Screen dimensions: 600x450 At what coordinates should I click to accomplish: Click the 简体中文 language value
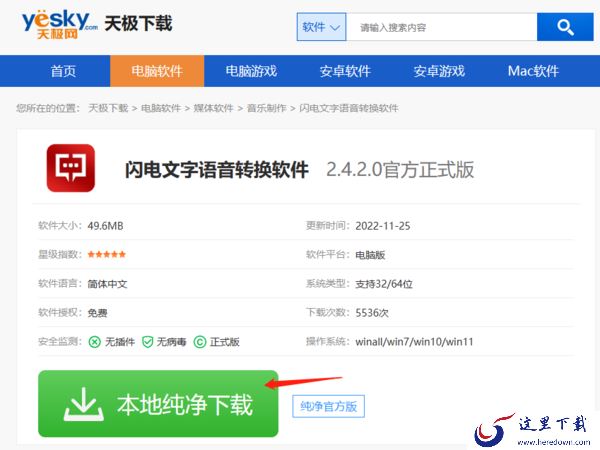click(x=108, y=284)
